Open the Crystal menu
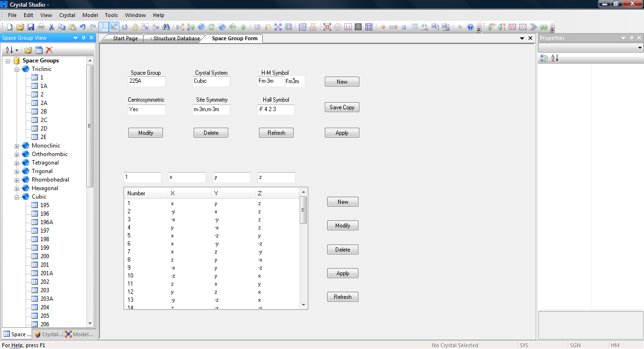The image size is (644, 349). (x=67, y=15)
